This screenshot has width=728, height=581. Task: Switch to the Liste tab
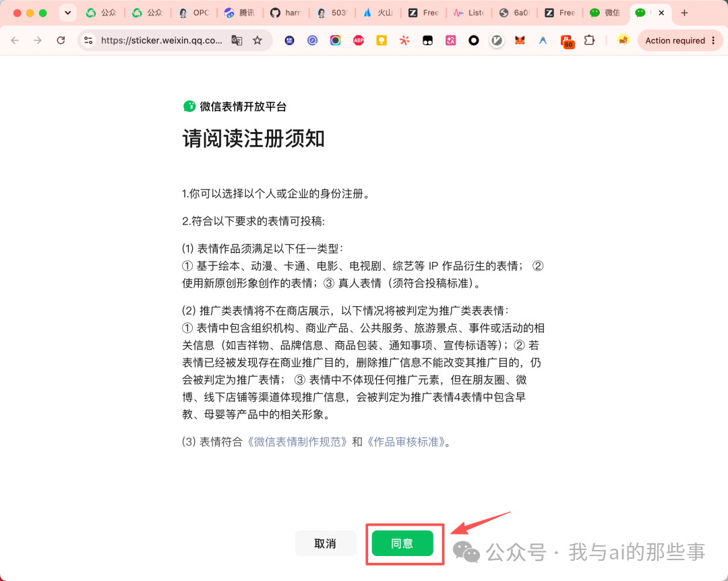(469, 13)
